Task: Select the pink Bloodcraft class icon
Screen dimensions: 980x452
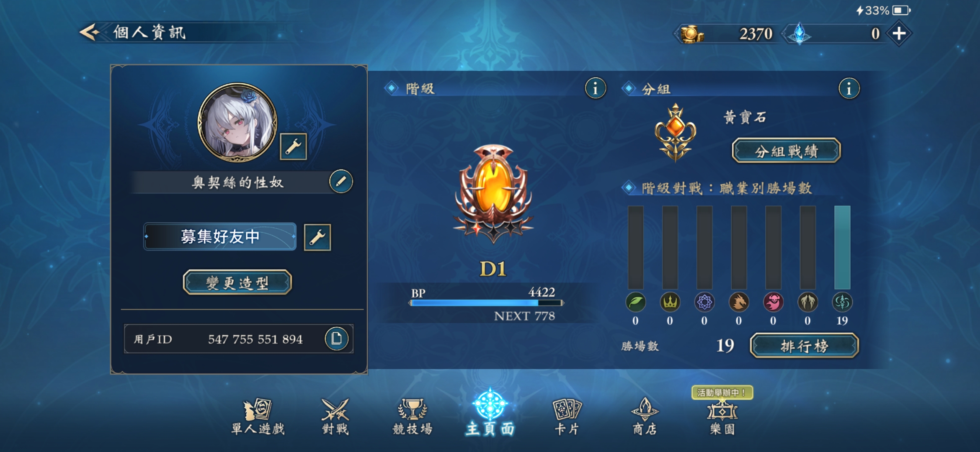Action: (x=773, y=302)
